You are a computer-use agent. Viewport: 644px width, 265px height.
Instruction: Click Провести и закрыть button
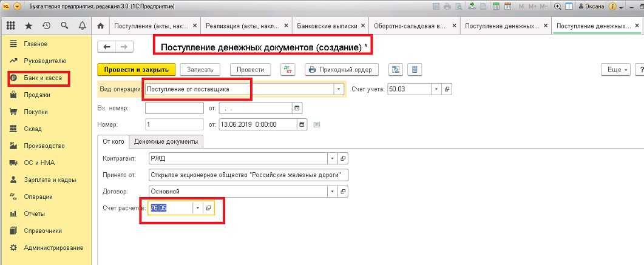[x=137, y=69]
